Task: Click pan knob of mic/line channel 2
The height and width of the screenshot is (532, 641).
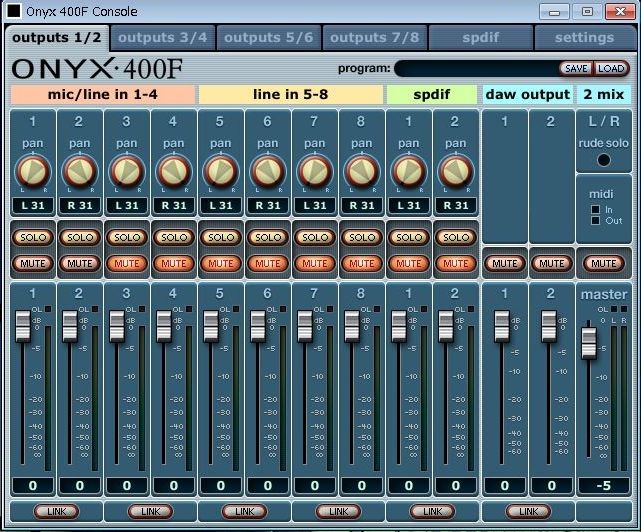Action: point(80,171)
